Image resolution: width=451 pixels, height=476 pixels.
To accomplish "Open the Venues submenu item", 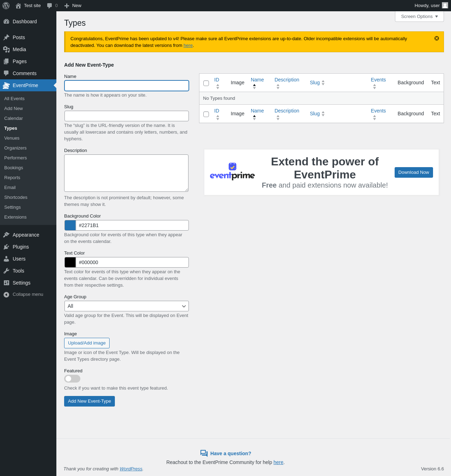I will click(x=12, y=138).
